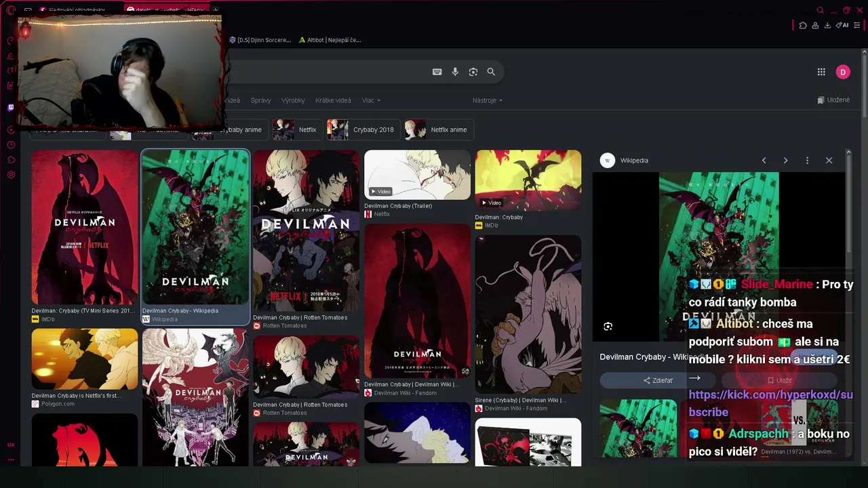Expand the Viac dropdown
The height and width of the screenshot is (488, 868).
[x=371, y=100]
